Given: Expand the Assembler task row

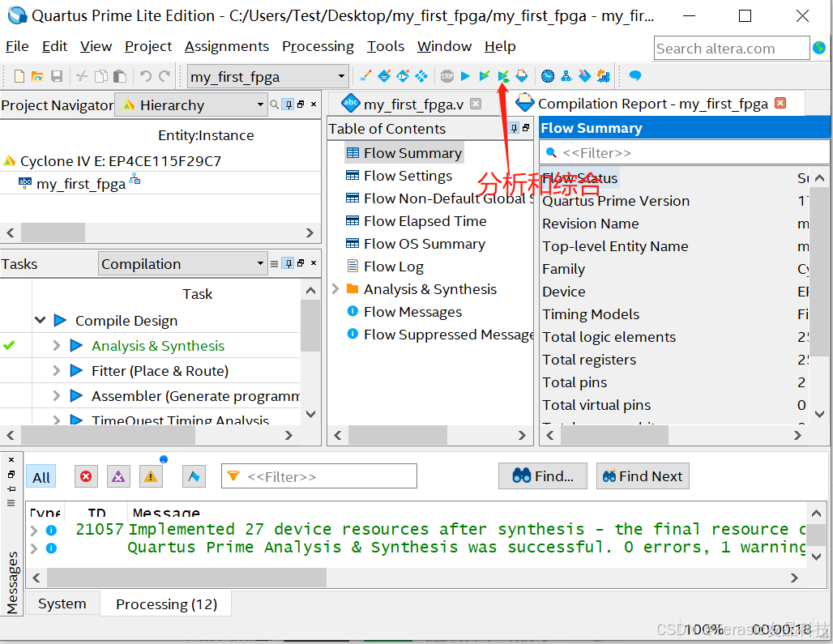Looking at the screenshot, I should [x=56, y=395].
